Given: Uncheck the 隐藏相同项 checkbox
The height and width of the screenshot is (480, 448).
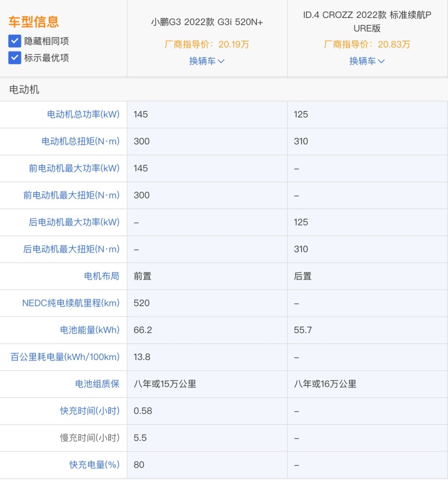Looking at the screenshot, I should click(14, 41).
